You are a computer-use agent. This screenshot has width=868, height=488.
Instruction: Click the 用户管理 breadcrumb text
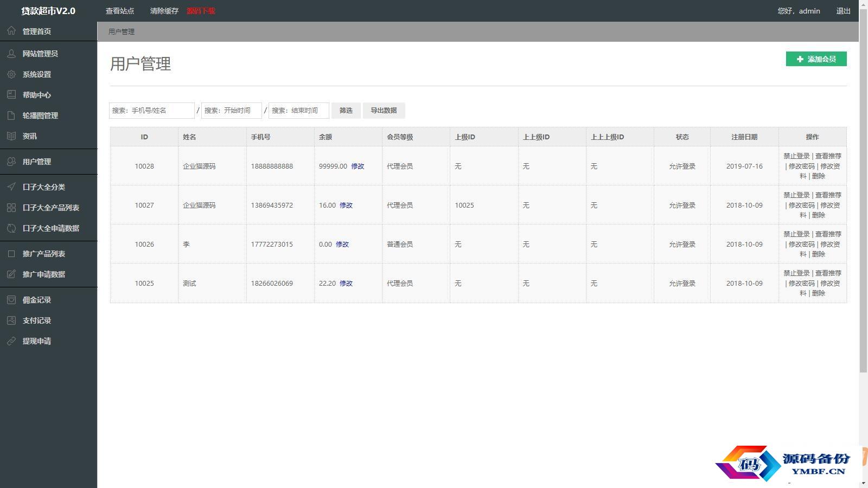pos(122,32)
